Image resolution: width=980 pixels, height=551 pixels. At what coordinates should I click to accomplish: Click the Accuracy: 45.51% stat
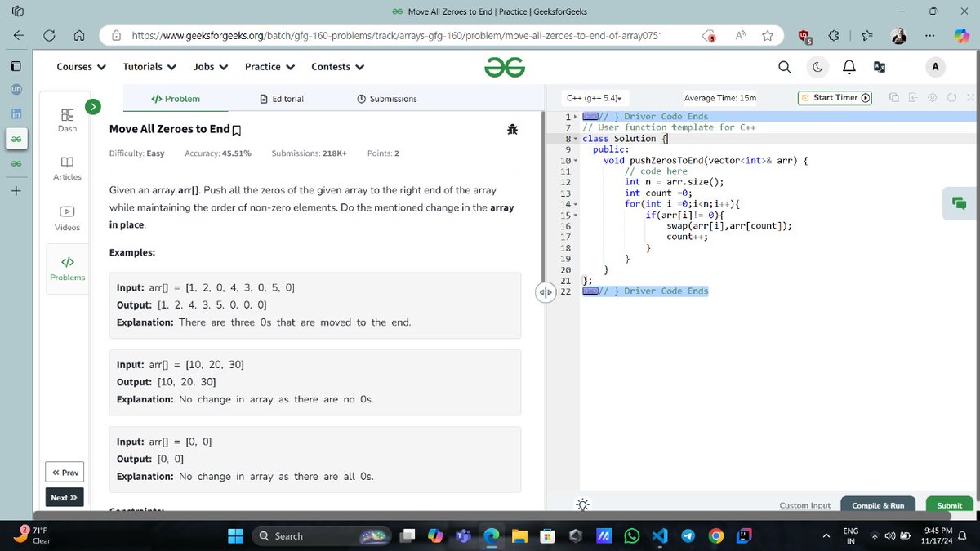(x=218, y=153)
